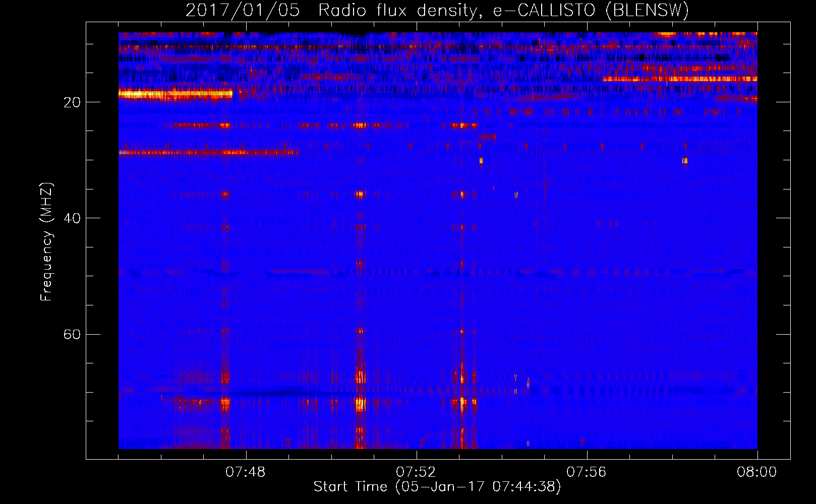The height and width of the screenshot is (504, 816).
Task: Click the 07:52 time tick label
Action: pyautogui.click(x=416, y=472)
